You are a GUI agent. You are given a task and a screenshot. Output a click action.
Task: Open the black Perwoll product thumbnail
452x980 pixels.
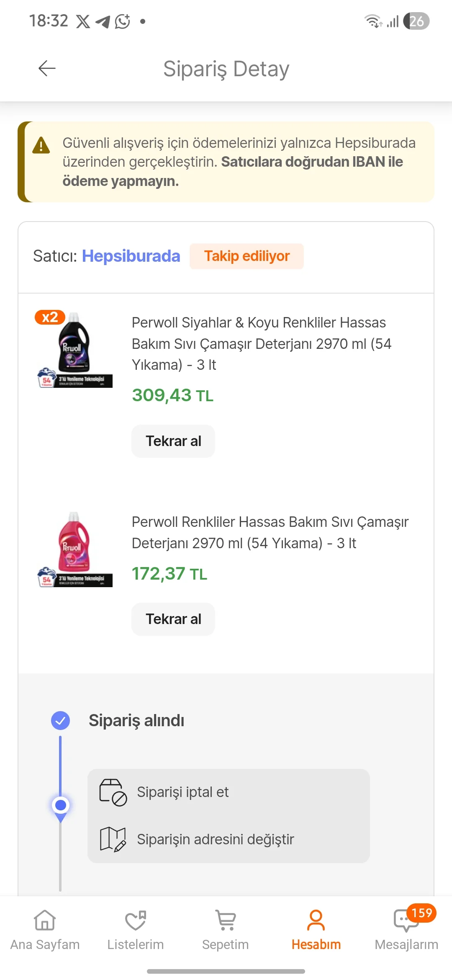75,349
